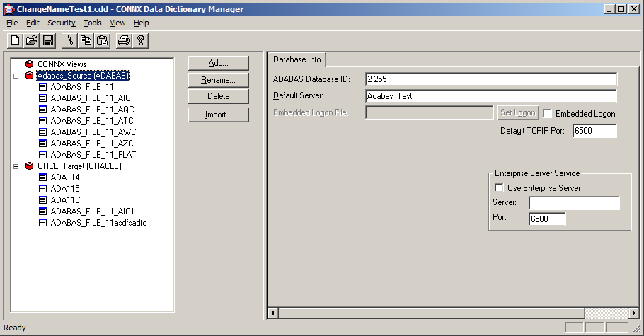This screenshot has width=644, height=336.
Task: Click the Save diskette toolbar icon
Action: click(x=48, y=40)
